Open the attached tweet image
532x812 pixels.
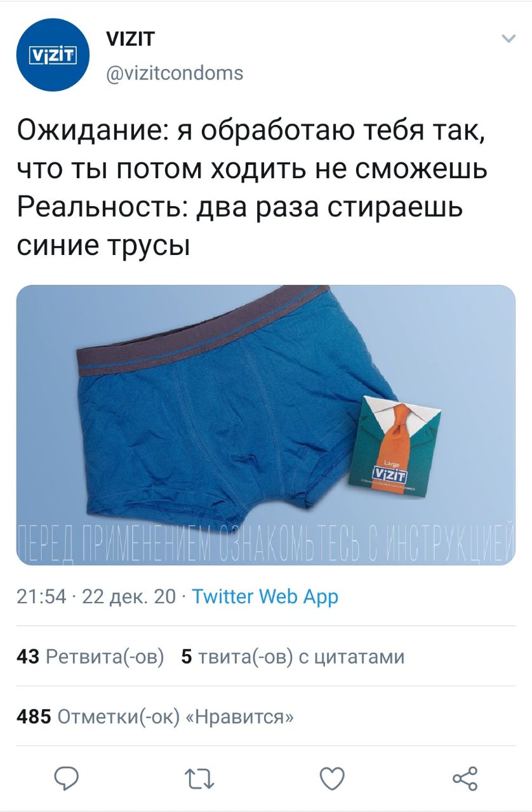pyautogui.click(x=266, y=425)
